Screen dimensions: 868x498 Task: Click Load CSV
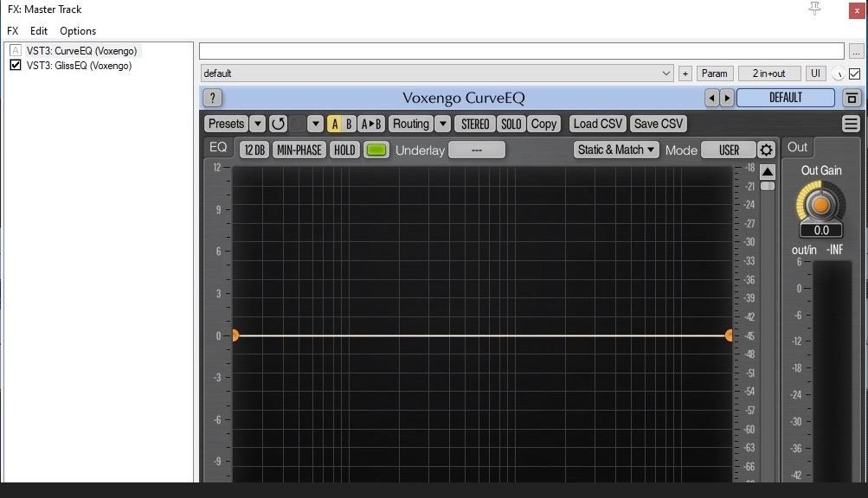pyautogui.click(x=598, y=124)
